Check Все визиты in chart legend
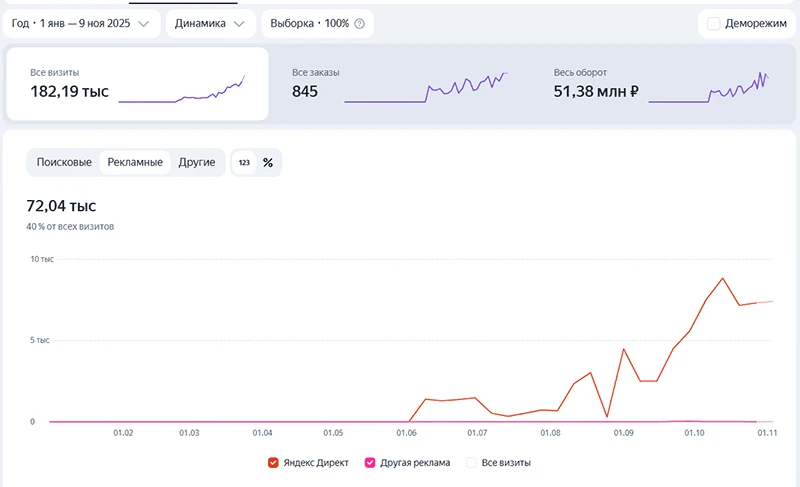The height and width of the screenshot is (487, 800). click(471, 463)
